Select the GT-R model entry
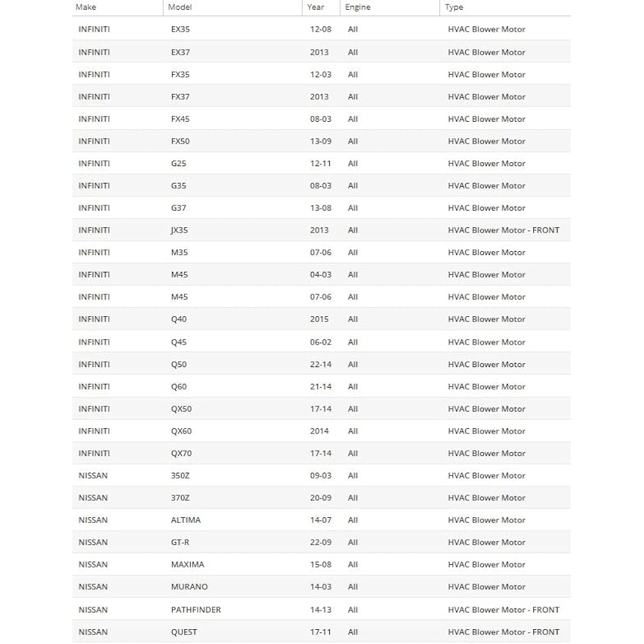 180,542
